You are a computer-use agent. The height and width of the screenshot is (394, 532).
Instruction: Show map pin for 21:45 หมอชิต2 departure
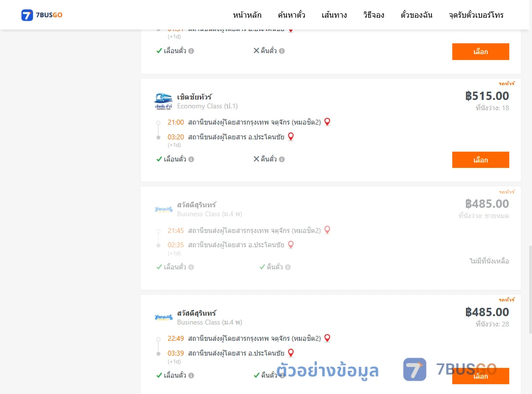point(327,230)
